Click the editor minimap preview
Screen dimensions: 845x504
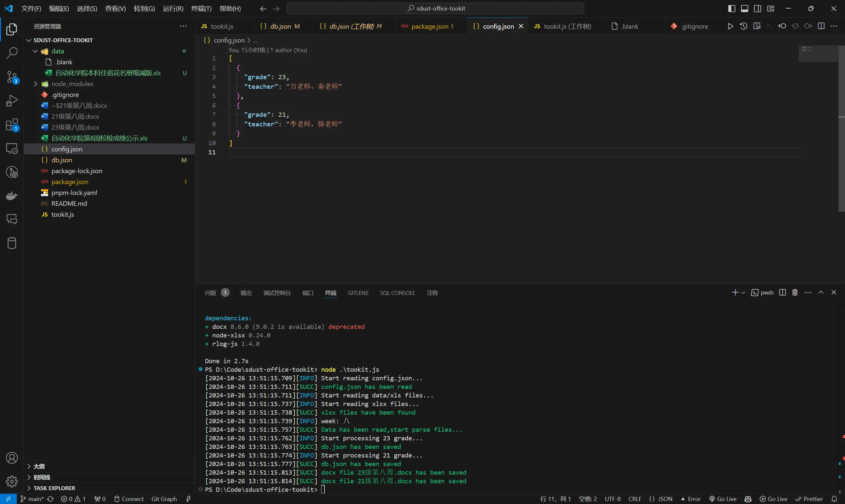click(818, 54)
